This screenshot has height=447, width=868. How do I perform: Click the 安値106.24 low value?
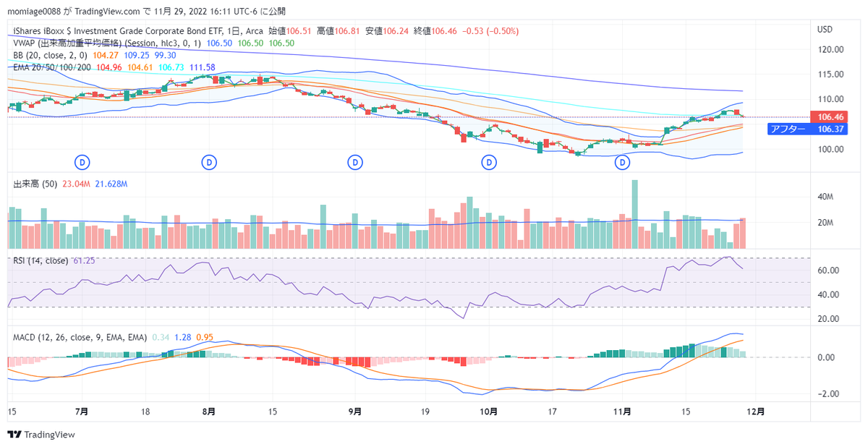point(386,31)
